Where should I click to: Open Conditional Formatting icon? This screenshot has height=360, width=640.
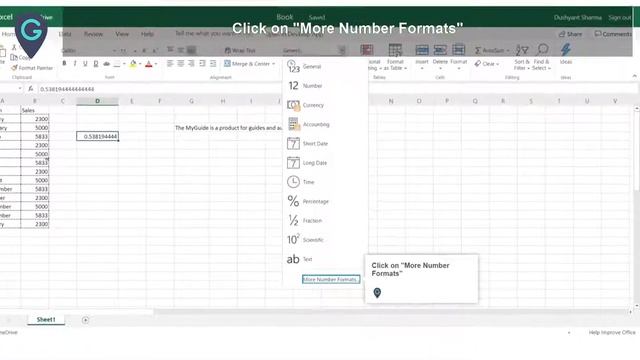[367, 50]
